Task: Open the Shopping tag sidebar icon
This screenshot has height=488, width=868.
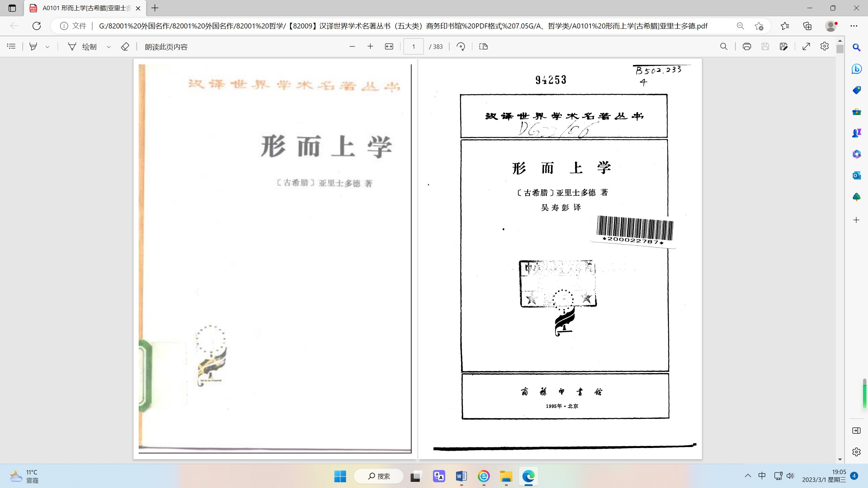Action: pyautogui.click(x=856, y=90)
